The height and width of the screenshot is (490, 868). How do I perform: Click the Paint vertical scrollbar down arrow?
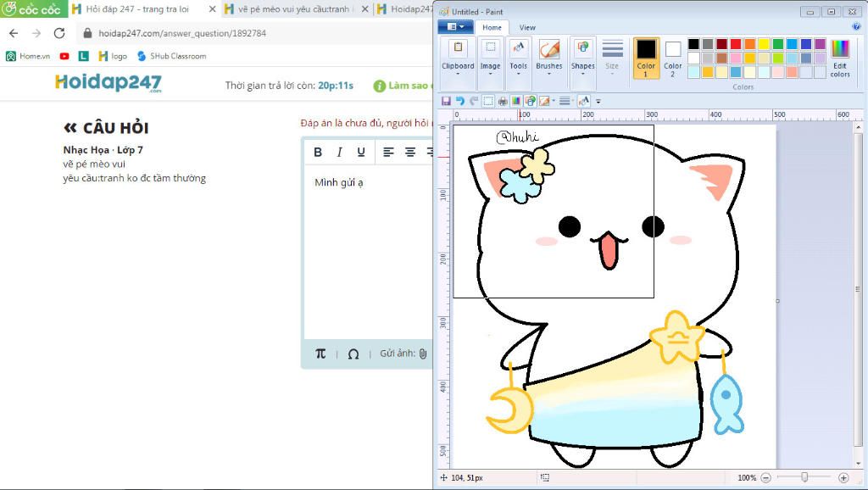click(858, 464)
